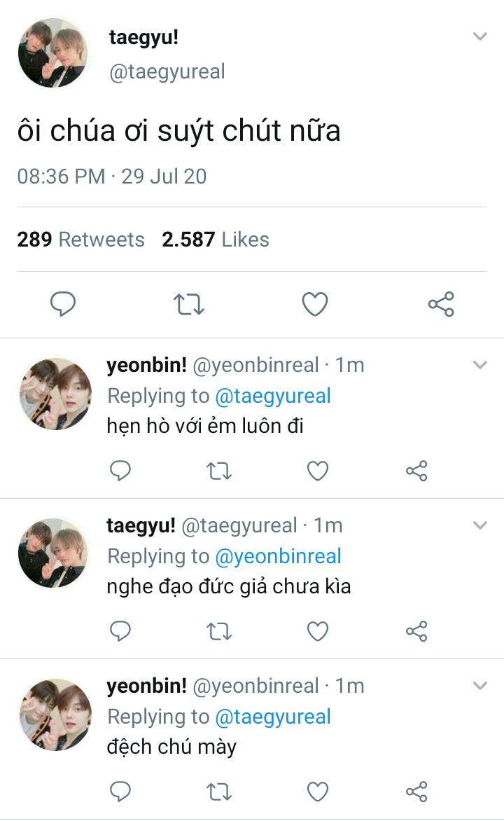View the 289 Retweets list

pyautogui.click(x=80, y=240)
